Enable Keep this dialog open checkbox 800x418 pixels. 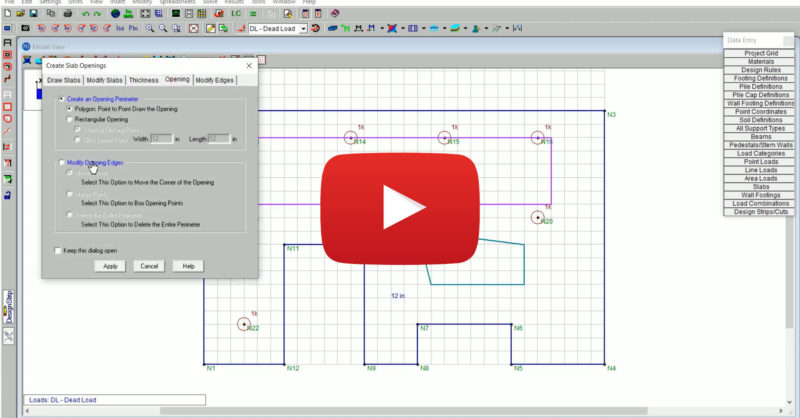(x=57, y=250)
